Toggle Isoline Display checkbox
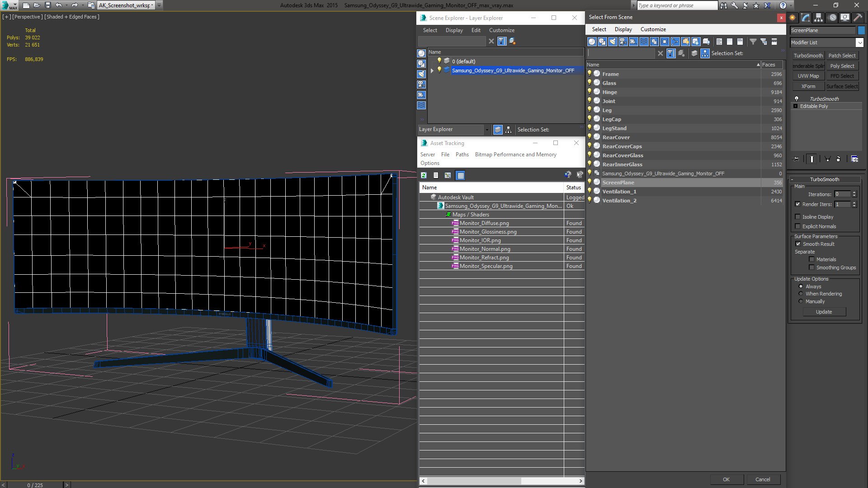868x488 pixels. coord(797,217)
